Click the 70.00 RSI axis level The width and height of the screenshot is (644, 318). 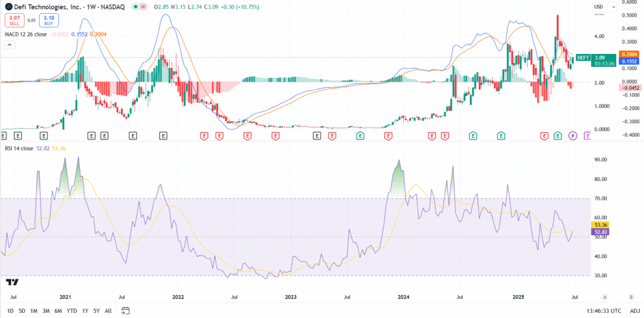(601, 199)
